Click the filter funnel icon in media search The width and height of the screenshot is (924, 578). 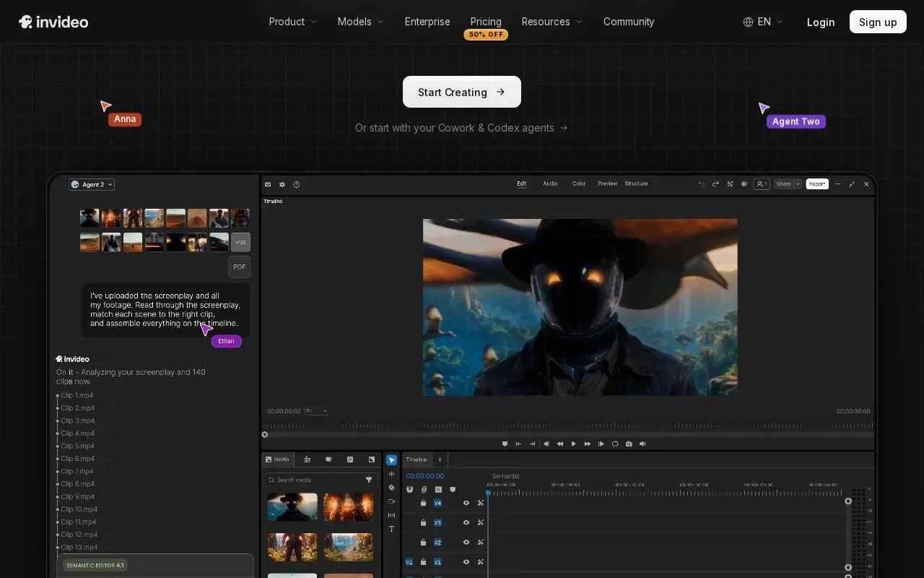point(369,480)
